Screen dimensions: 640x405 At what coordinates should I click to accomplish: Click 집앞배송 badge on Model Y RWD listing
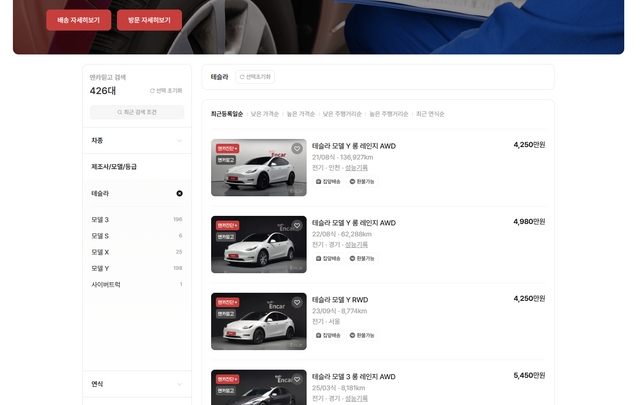[328, 336]
